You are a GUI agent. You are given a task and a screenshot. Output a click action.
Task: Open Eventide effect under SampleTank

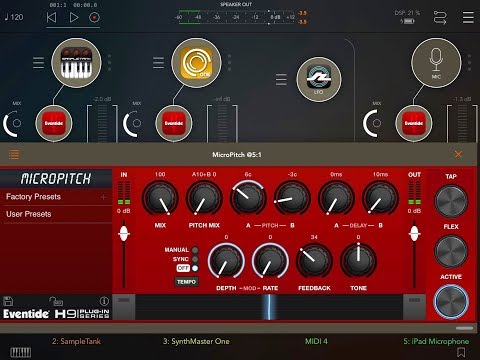(x=54, y=123)
